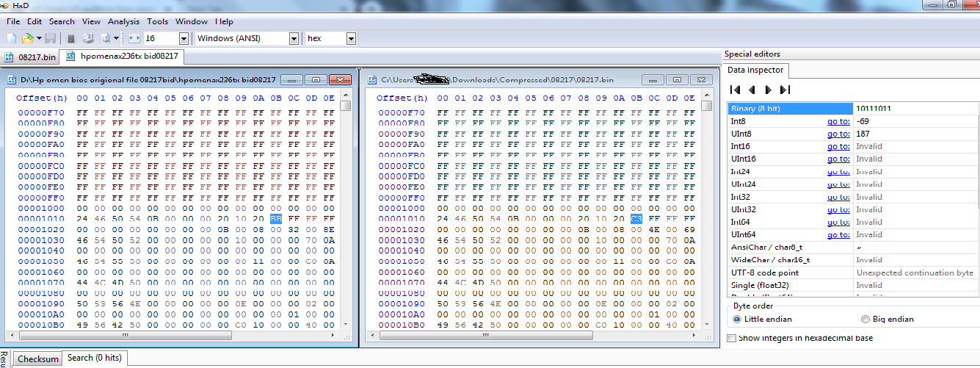Viewport: 980px width, 368px height.
Task: Open dropdown arrow beside disk image icon
Action: (117, 38)
